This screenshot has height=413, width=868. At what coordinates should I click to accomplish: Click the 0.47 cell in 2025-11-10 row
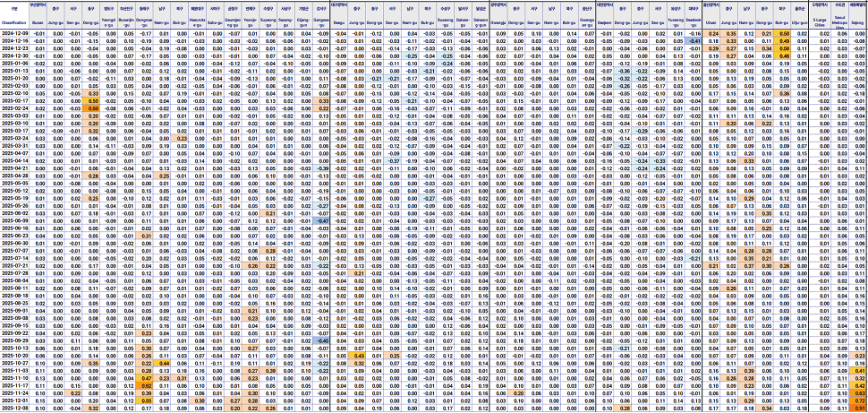pos(146,377)
